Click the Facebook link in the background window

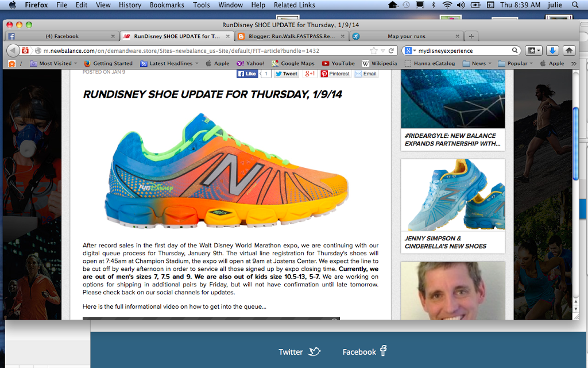coord(365,351)
